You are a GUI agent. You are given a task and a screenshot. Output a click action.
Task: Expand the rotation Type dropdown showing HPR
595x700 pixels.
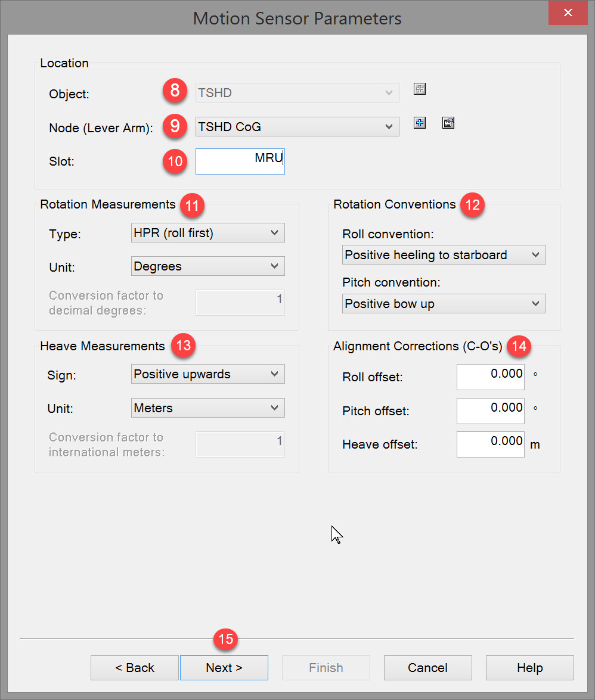(x=207, y=233)
